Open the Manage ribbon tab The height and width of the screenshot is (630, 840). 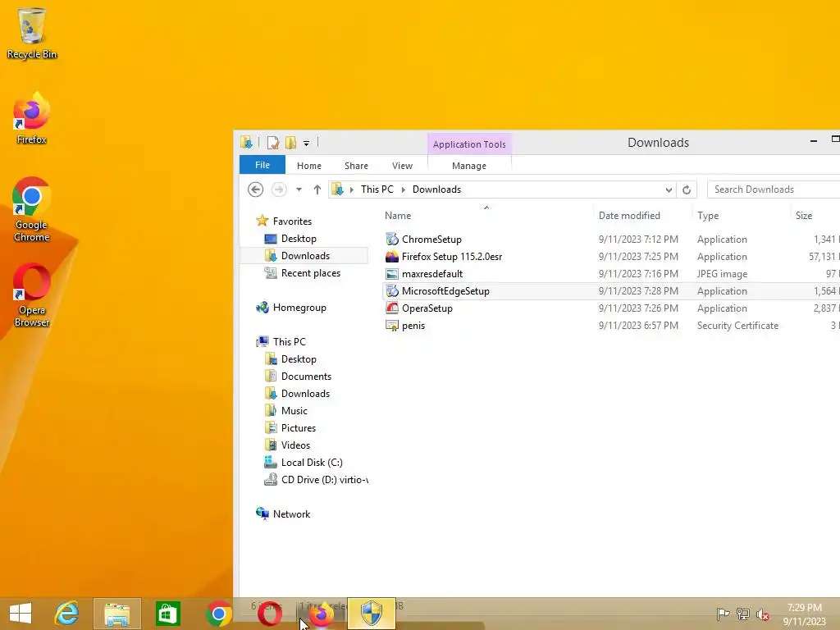pyautogui.click(x=469, y=166)
